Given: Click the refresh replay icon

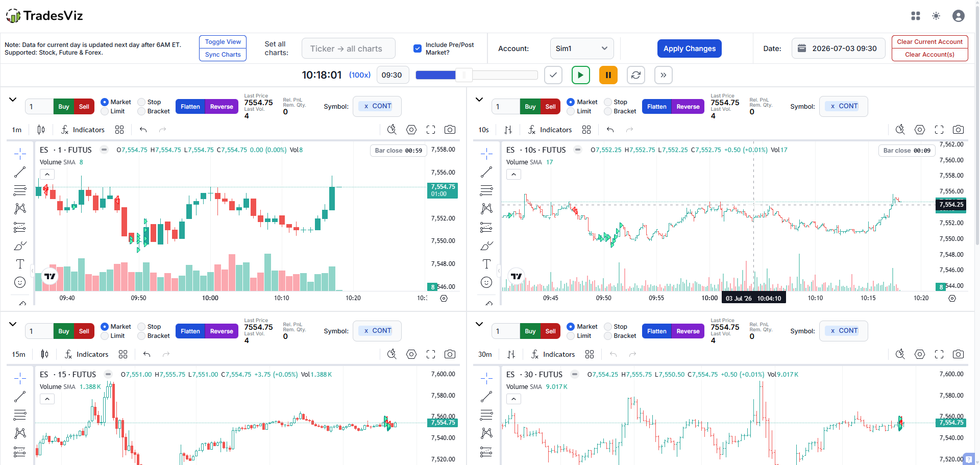Looking at the screenshot, I should point(635,75).
